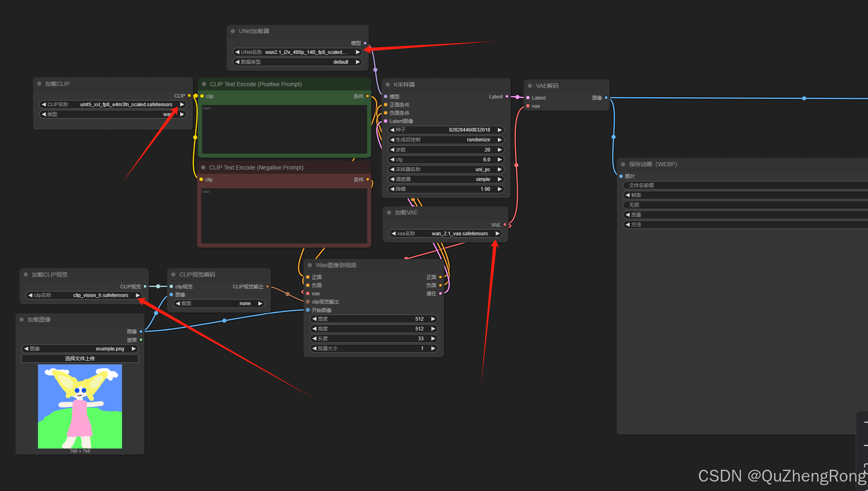This screenshot has width=868, height=491.
Task: Collapse the UNet加载器 node via title dot
Action: pyautogui.click(x=233, y=31)
